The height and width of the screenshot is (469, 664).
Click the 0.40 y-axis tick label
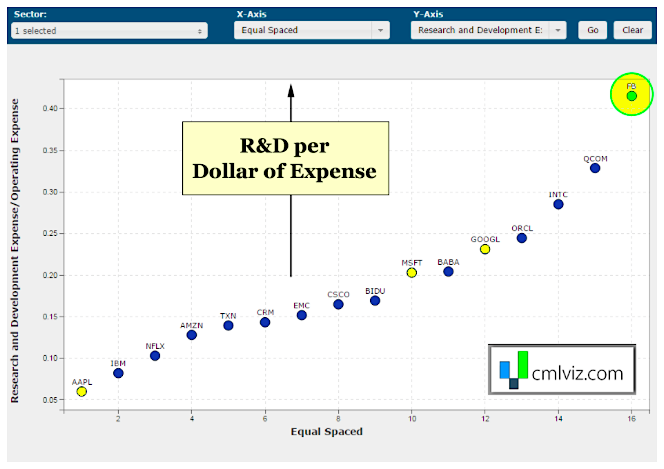[x=50, y=108]
